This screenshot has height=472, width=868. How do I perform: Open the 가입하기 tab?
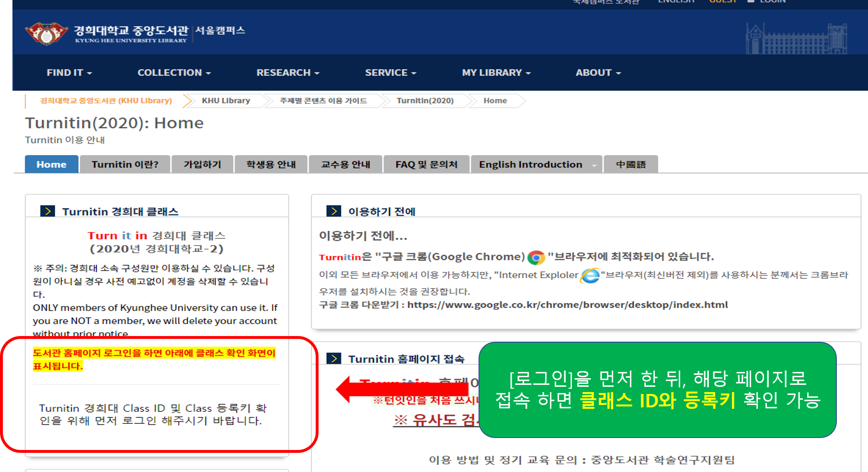(203, 164)
